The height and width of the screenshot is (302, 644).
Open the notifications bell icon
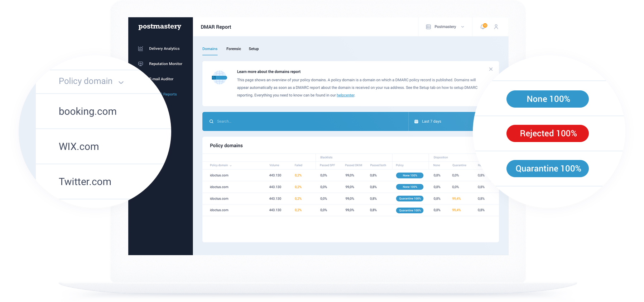pyautogui.click(x=483, y=27)
